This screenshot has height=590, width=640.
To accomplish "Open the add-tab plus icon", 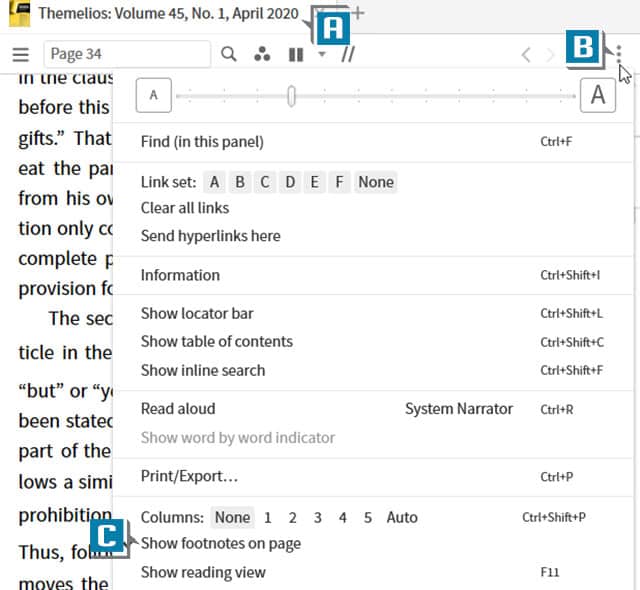I will tap(359, 14).
